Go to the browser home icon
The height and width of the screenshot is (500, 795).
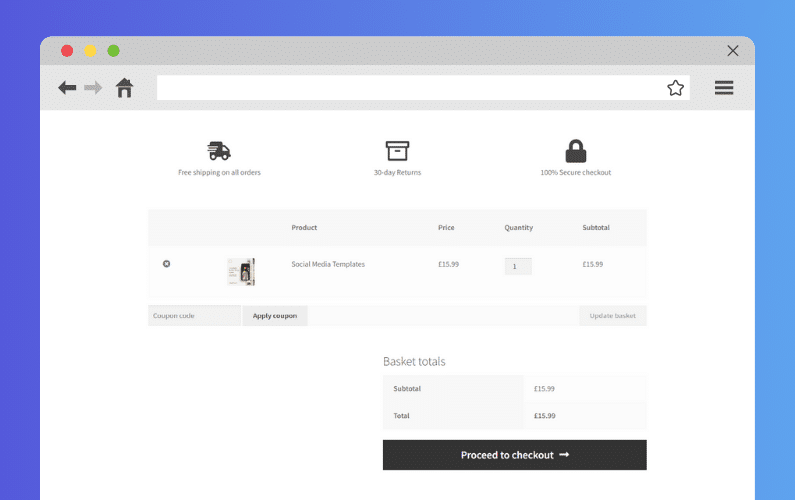point(124,88)
